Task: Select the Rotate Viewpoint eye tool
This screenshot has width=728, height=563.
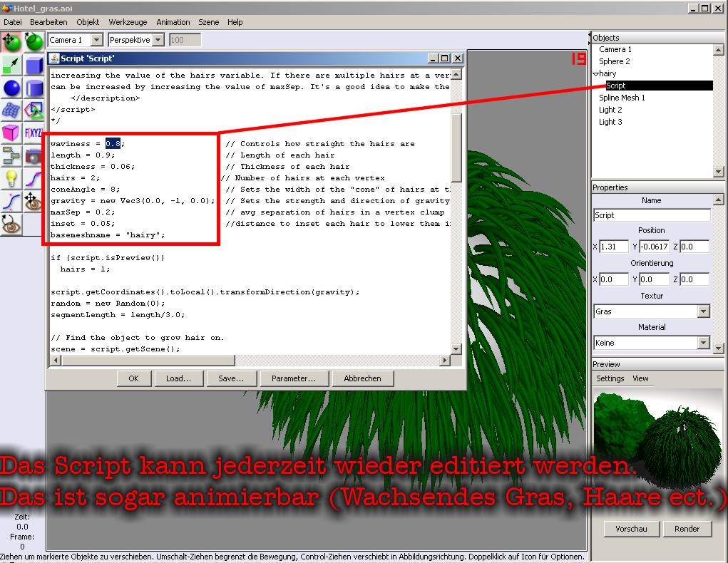Action: pos(11,224)
